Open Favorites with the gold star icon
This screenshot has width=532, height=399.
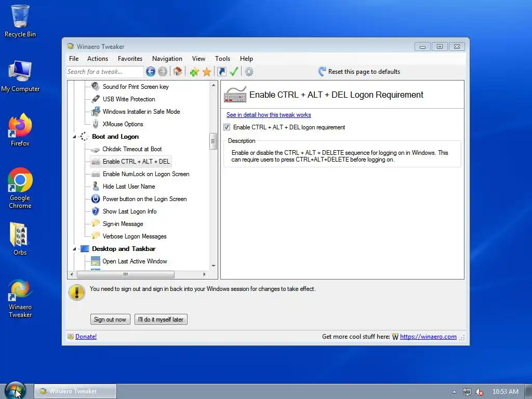(207, 72)
